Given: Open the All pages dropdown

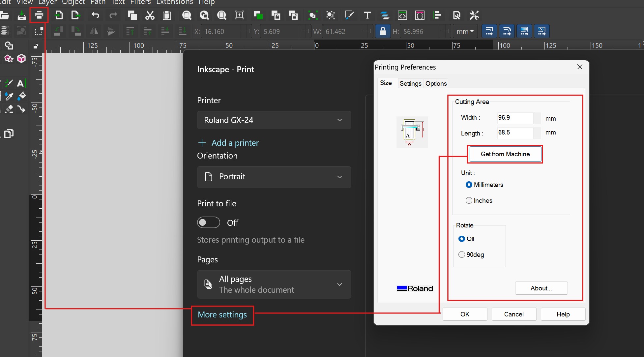Looking at the screenshot, I should tap(274, 284).
